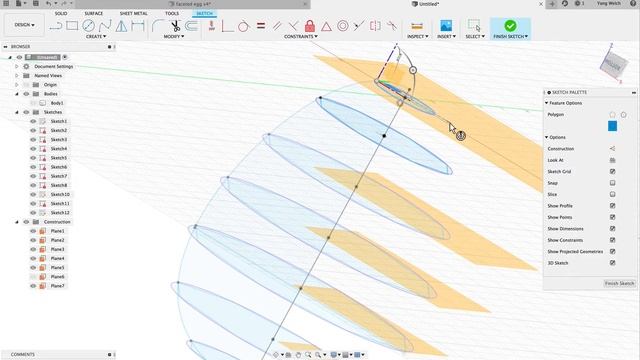Open the MODIFY dropdown menu
The image size is (640, 360).
(x=174, y=36)
